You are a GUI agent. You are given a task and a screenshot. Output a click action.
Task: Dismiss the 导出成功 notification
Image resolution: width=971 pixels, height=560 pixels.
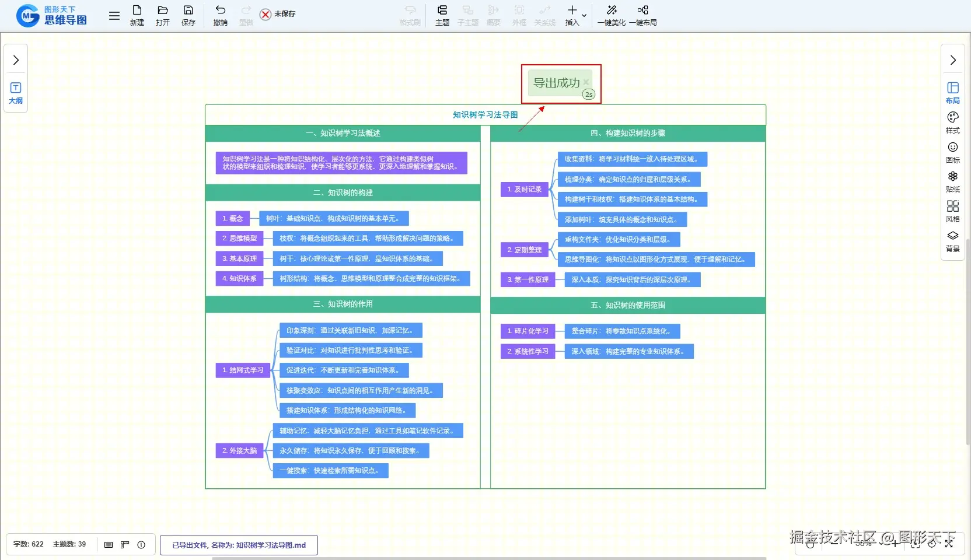(586, 82)
